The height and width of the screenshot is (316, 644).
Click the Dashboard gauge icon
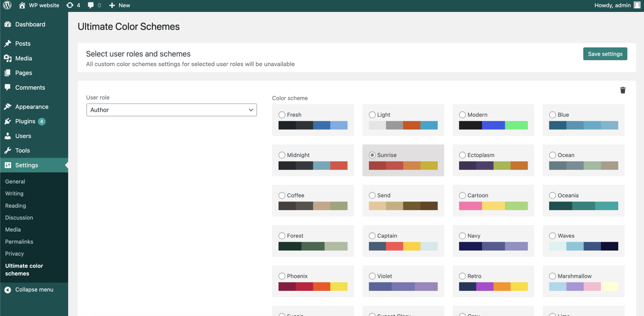(x=8, y=25)
